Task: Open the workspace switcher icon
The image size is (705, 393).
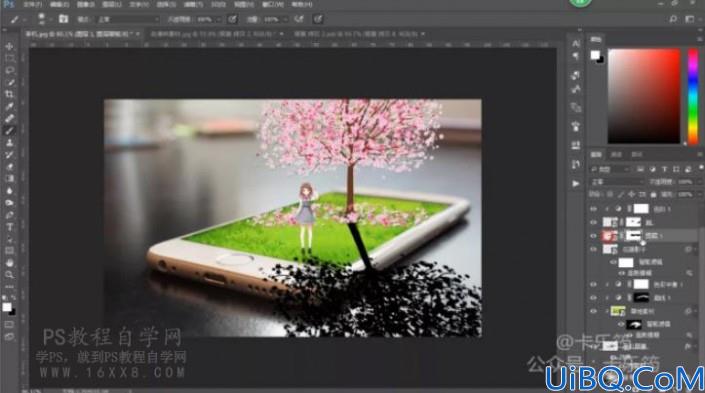Action: click(x=690, y=19)
